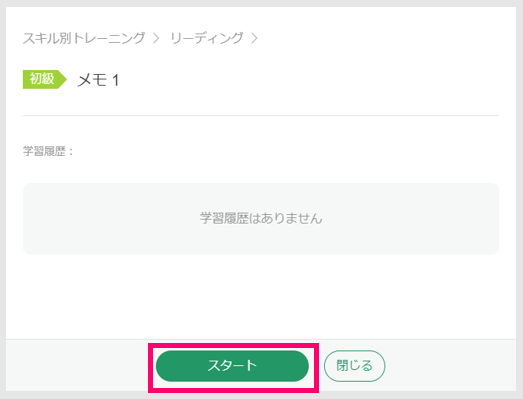Click the green 初級 level badge
Screen dimensions: 523x399
pos(45,79)
